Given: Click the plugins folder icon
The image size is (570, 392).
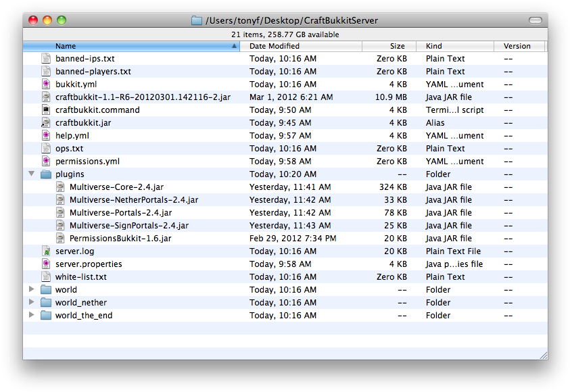Looking at the screenshot, I should [x=46, y=174].
